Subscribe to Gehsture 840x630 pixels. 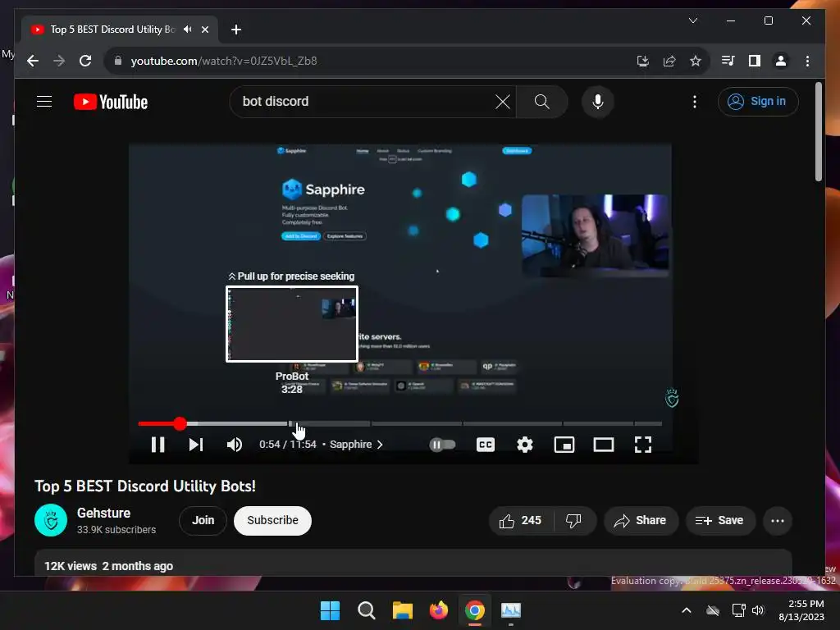tap(272, 520)
